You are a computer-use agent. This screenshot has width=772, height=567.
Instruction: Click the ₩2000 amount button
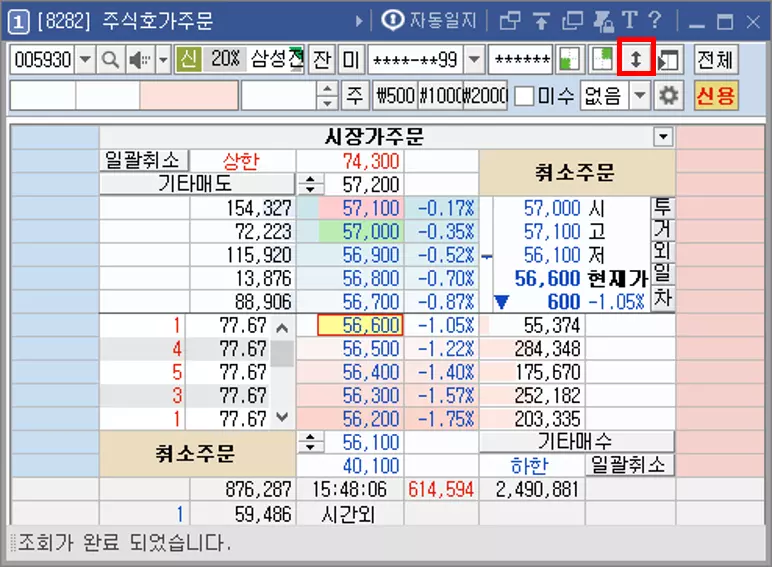click(x=485, y=95)
